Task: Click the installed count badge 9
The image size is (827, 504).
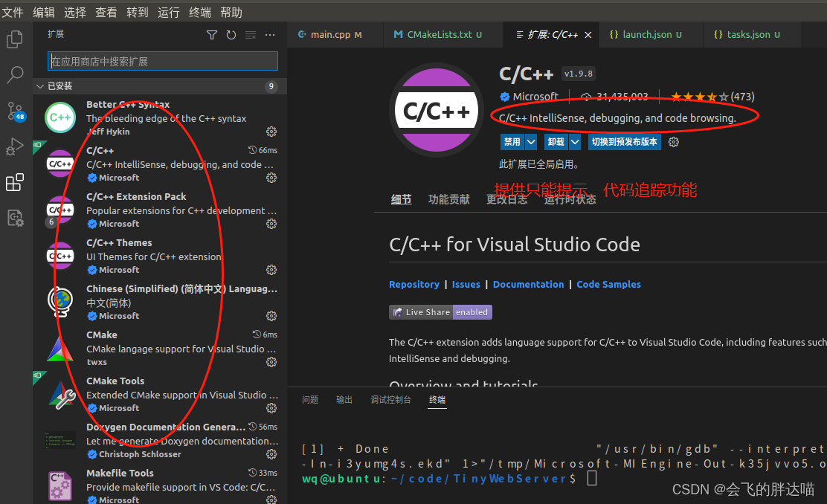Action: [x=271, y=86]
